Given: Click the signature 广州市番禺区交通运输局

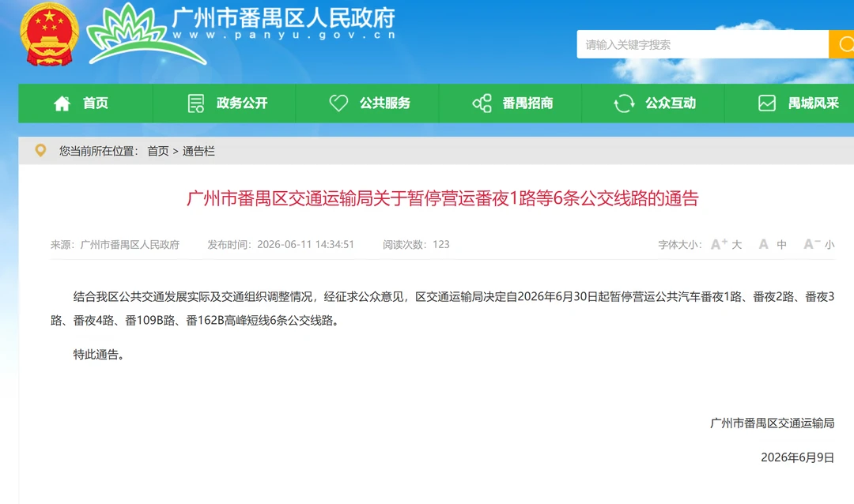Looking at the screenshot, I should click(x=772, y=423).
